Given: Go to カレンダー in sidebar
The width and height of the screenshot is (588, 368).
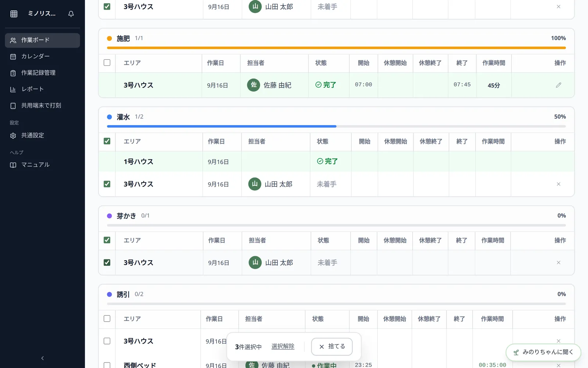Looking at the screenshot, I should coord(42,56).
